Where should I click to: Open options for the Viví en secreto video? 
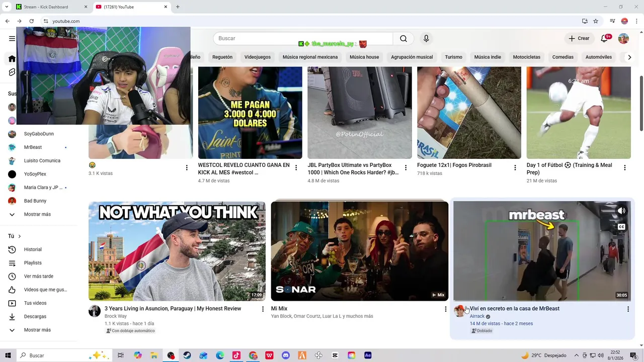[x=628, y=309]
